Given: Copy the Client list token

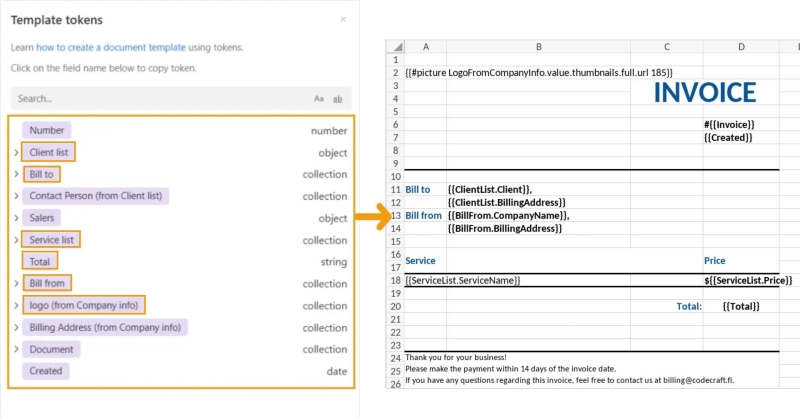Looking at the screenshot, I should [48, 152].
